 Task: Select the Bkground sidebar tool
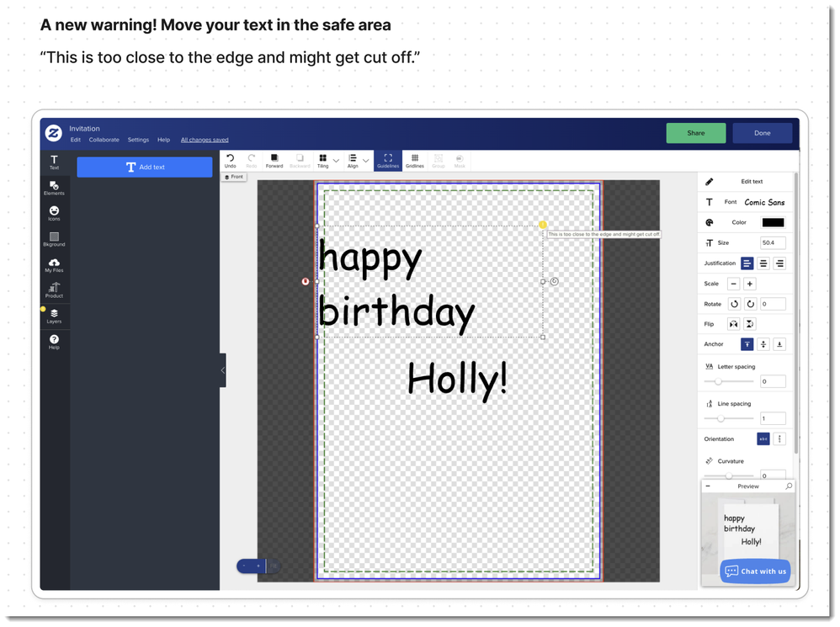54,239
